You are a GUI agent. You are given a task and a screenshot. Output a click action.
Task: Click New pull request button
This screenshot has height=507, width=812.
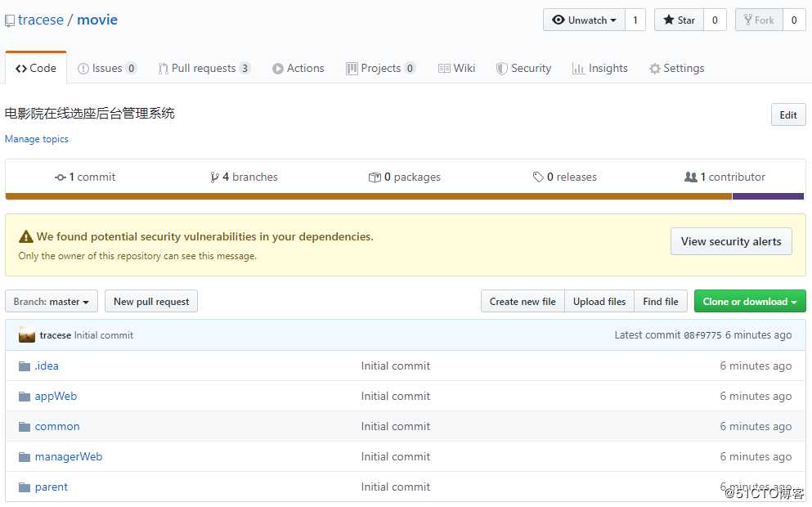coord(151,302)
